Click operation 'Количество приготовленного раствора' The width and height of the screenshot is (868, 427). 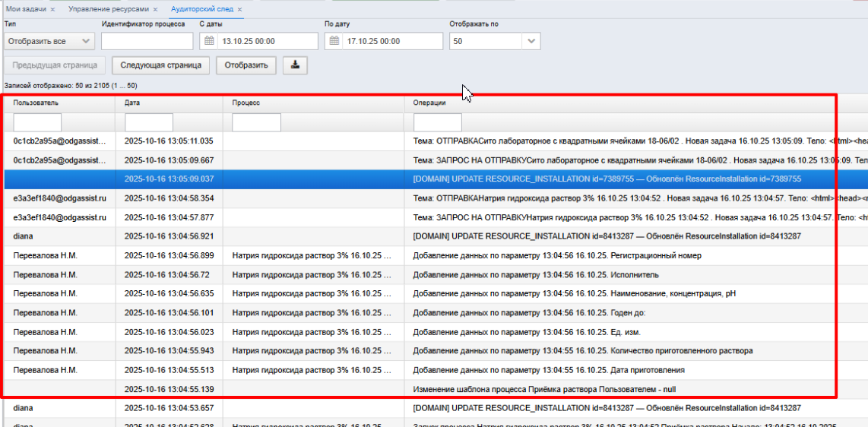point(583,351)
